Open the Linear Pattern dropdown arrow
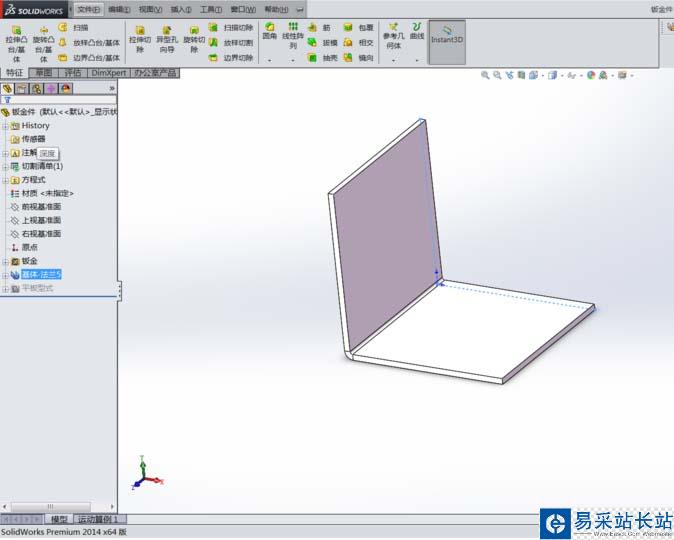The image size is (674, 540). 293,61
